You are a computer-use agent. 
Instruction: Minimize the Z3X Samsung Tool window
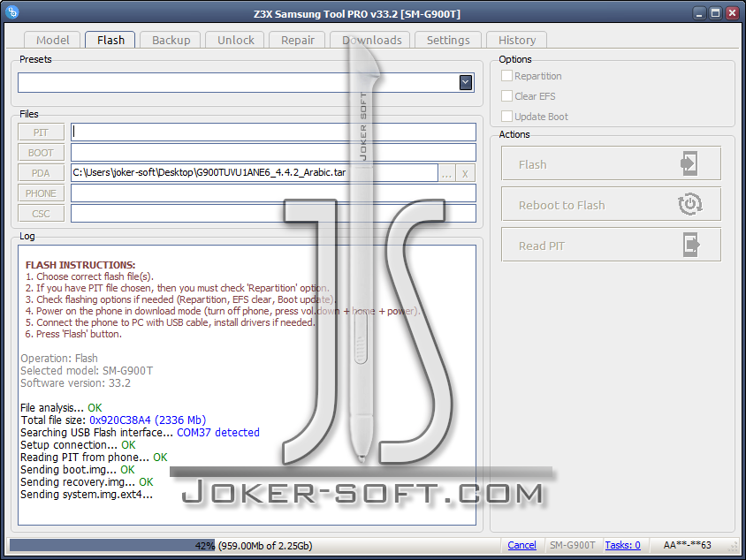698,13
